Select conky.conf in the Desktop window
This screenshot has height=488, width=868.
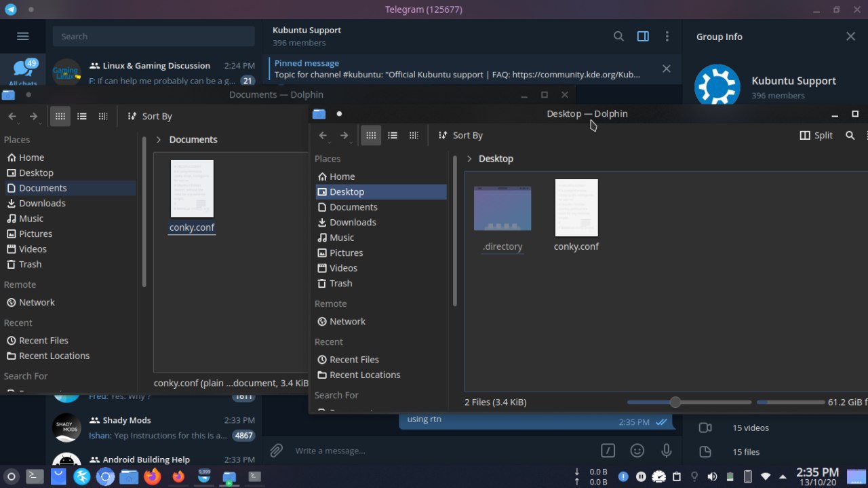(576, 215)
